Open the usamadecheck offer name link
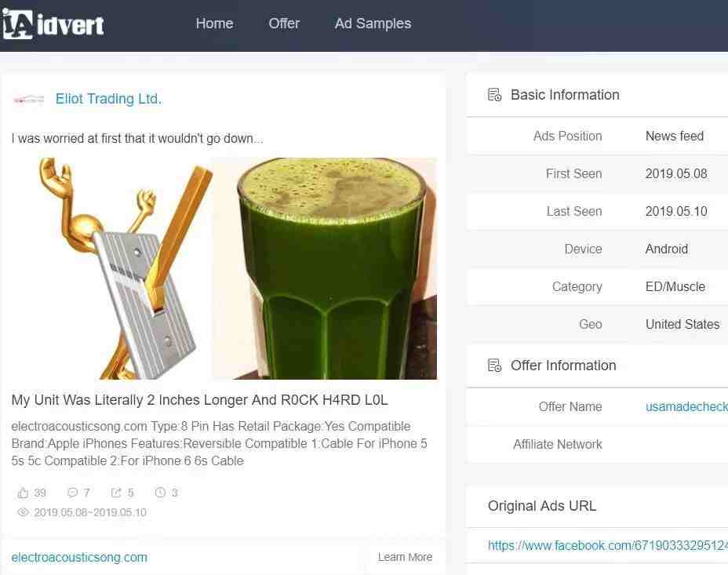728x575 pixels. (x=686, y=406)
